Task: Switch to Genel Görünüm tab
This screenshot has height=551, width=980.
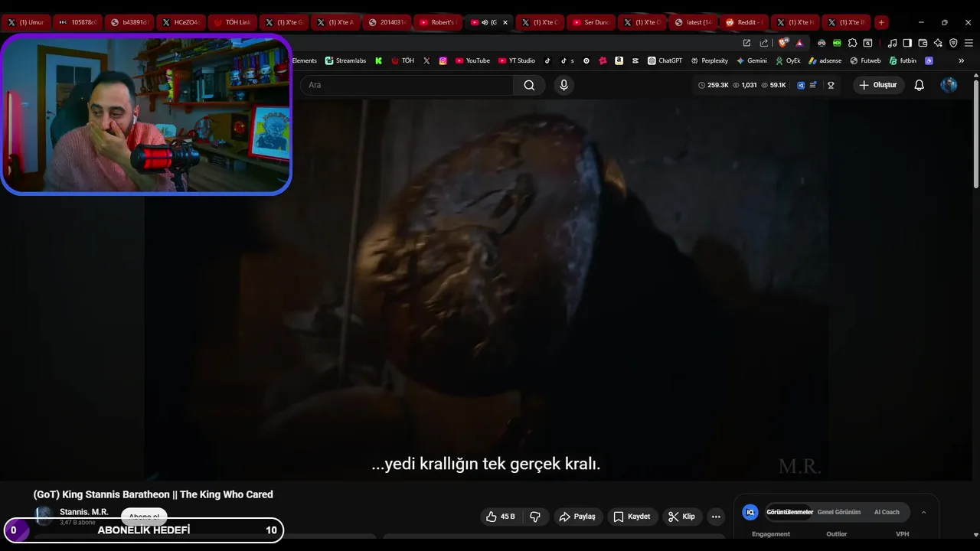Action: [x=839, y=512]
